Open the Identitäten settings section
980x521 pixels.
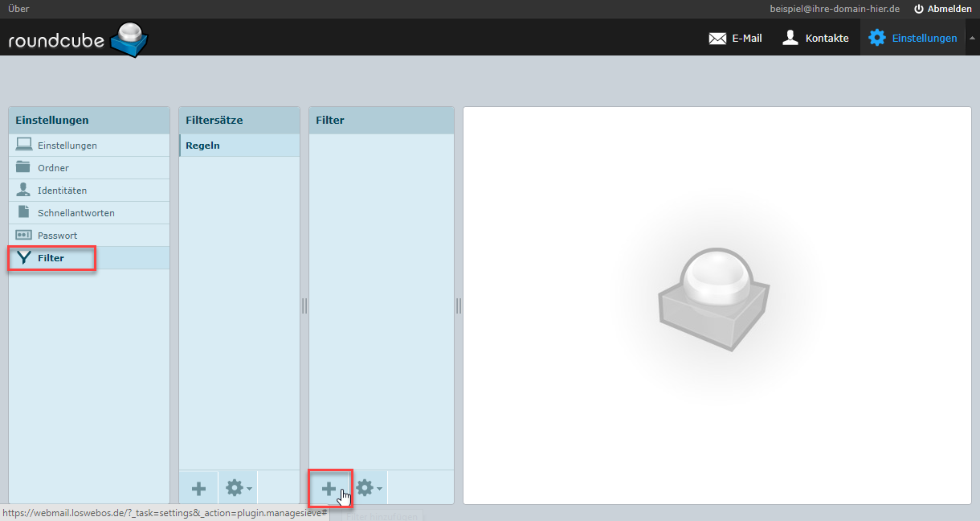pyautogui.click(x=62, y=191)
